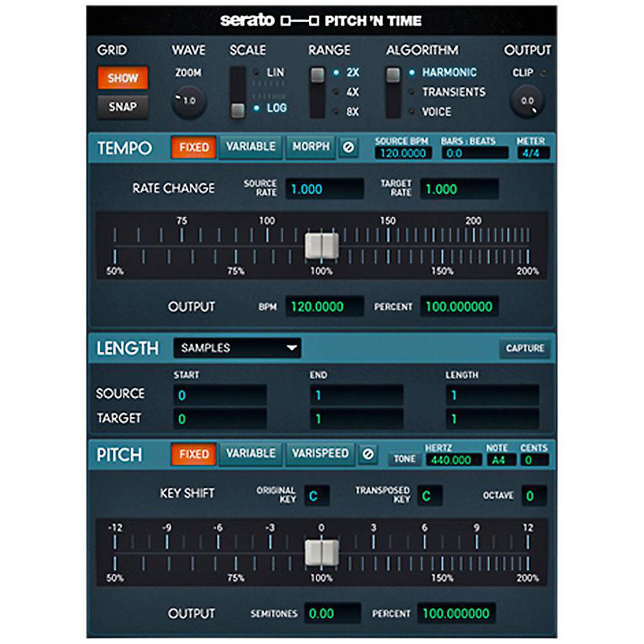Click the Semitones output field
Screen dimensions: 644x644
point(333,613)
